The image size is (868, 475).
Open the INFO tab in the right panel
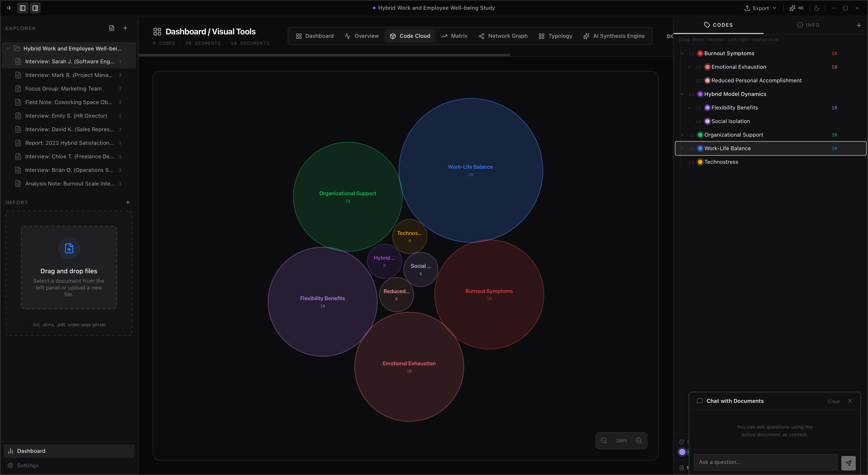pyautogui.click(x=808, y=25)
